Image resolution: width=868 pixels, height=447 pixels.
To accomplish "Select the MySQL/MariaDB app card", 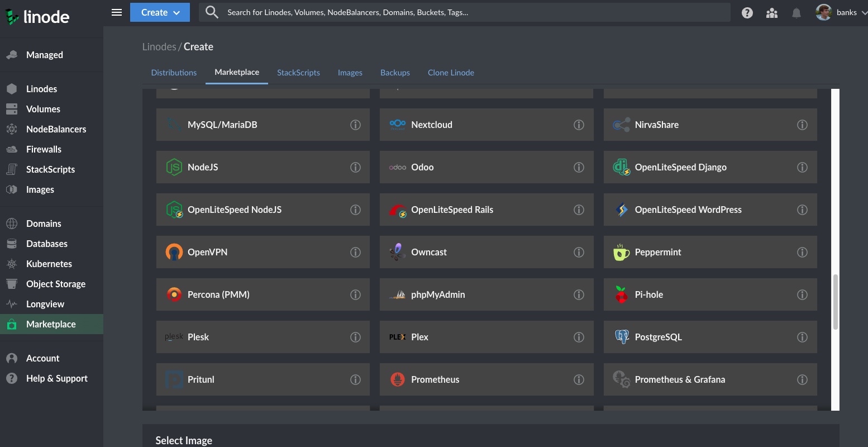I will [263, 125].
